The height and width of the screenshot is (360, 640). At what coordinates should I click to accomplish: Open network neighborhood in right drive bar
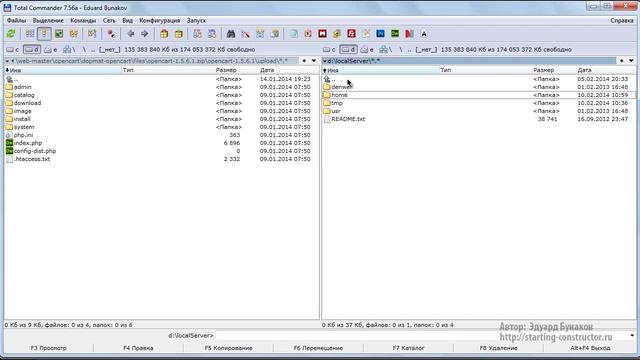(385, 49)
